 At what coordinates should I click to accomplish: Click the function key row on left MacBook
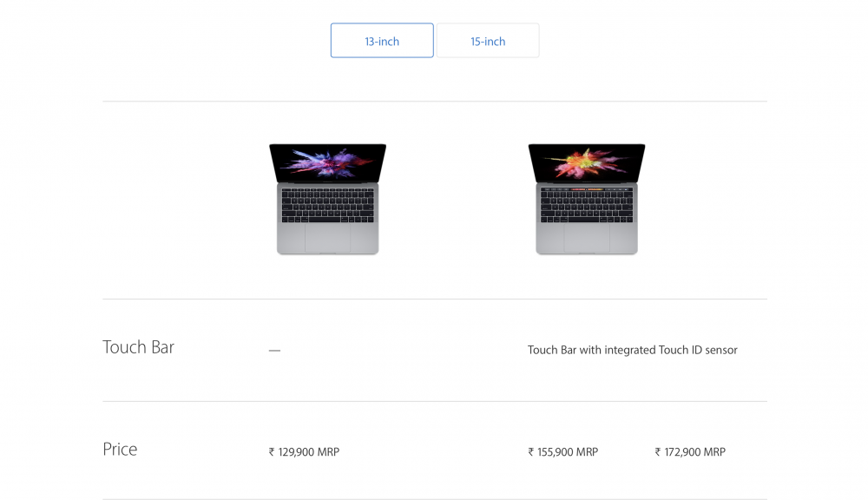click(x=327, y=188)
